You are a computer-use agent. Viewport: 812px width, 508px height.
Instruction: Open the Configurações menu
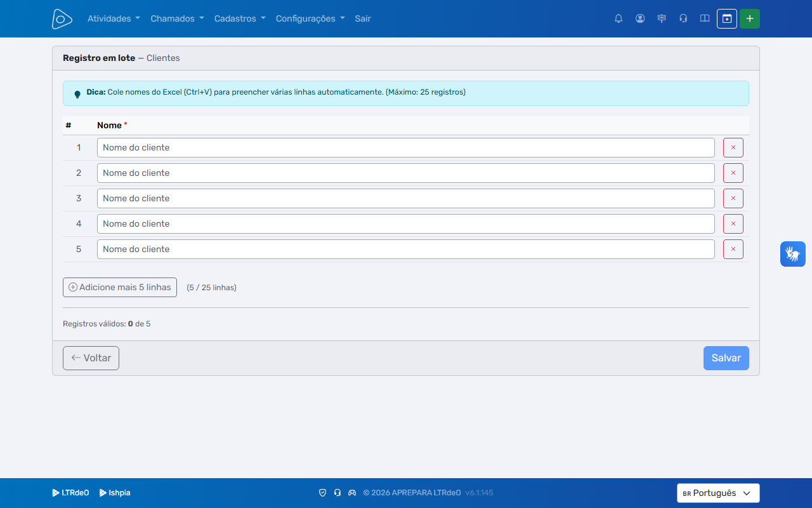point(310,18)
